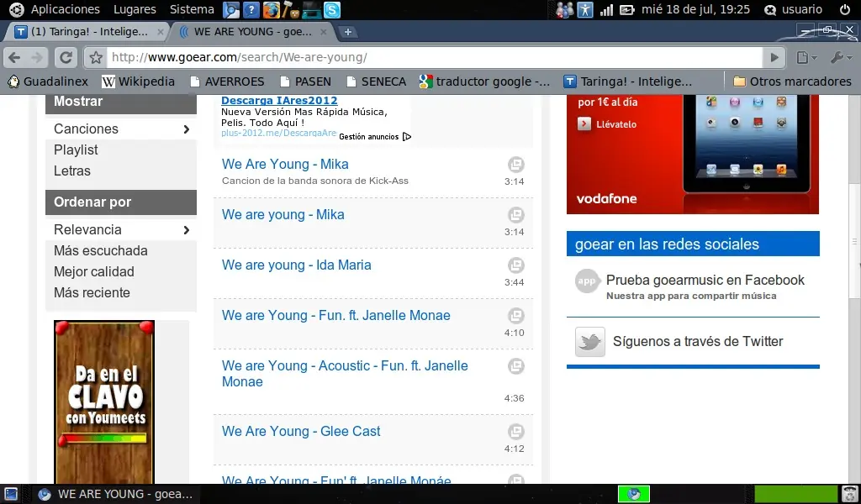861x504 pixels.
Task: Click Gestión anuncios ad choices
Action: point(375,137)
